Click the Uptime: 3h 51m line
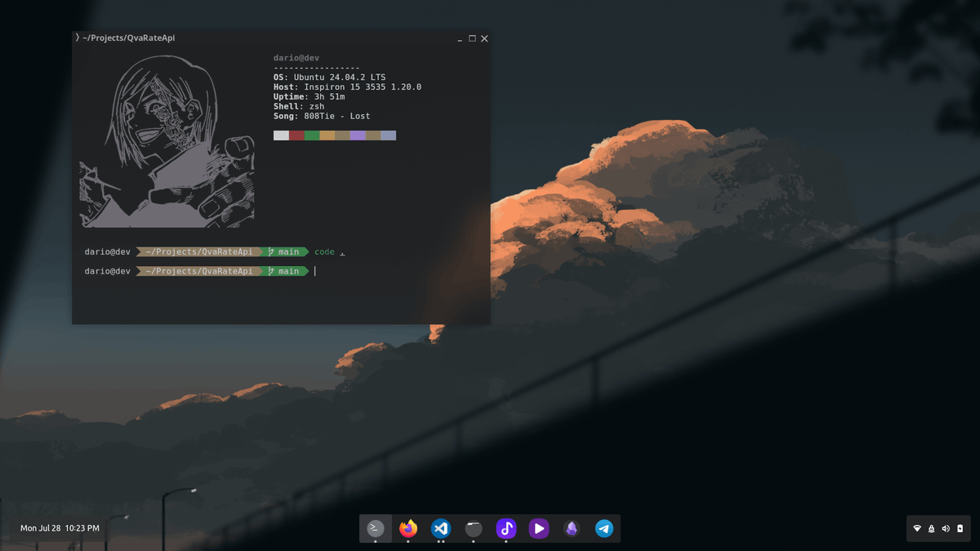The image size is (980, 551). 309,97
